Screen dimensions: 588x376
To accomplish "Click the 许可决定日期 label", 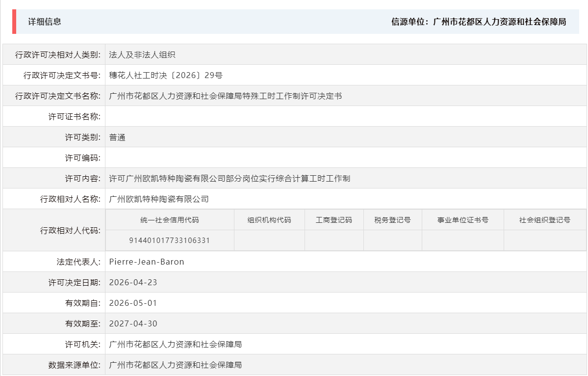I will click(74, 283).
